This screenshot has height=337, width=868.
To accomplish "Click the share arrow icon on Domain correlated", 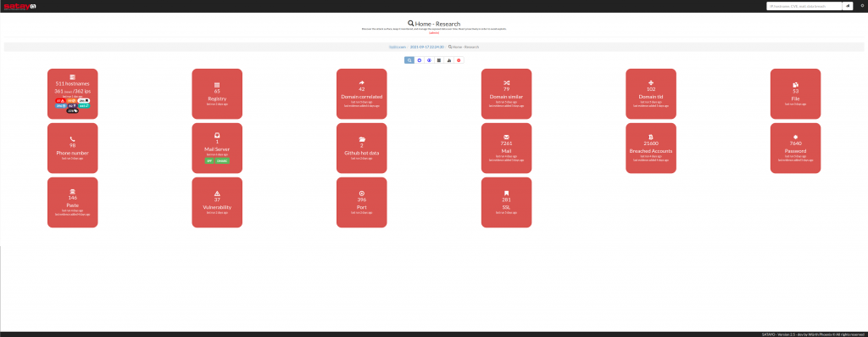I will tap(361, 82).
